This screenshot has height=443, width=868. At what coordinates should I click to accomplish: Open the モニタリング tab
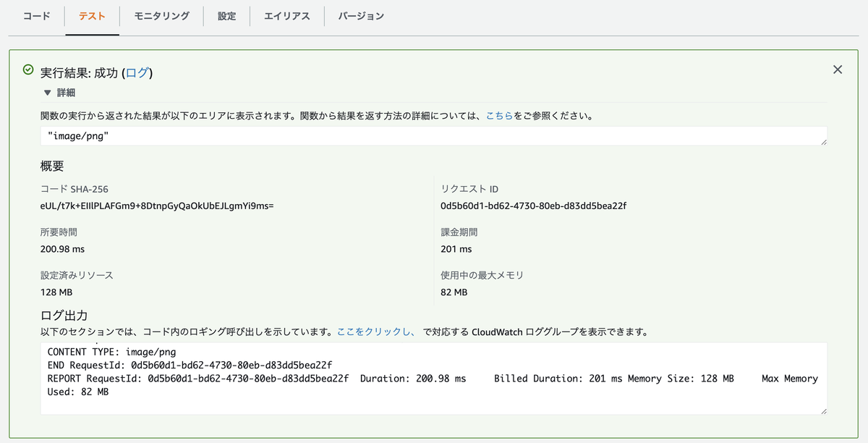click(161, 16)
